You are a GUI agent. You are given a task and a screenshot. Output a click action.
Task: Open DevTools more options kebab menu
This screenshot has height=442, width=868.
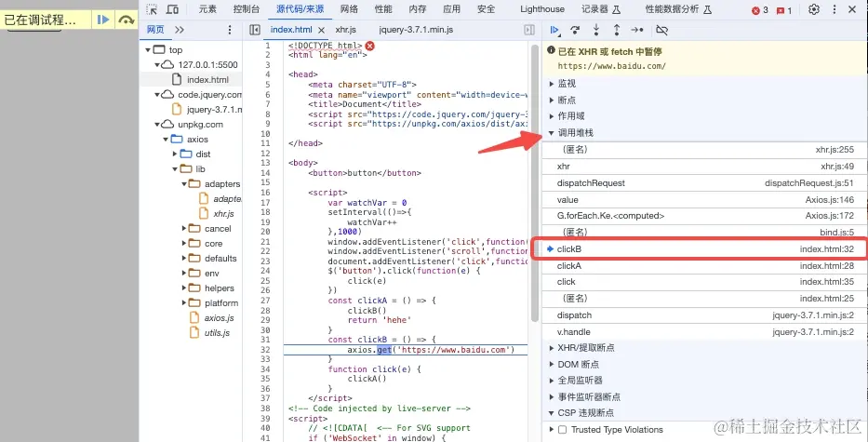coord(835,9)
